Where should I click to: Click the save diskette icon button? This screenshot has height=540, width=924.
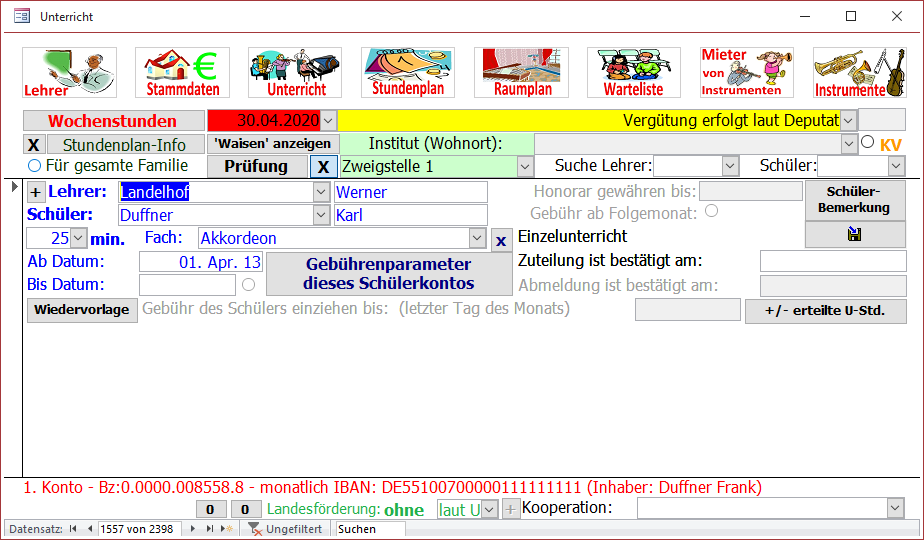click(x=855, y=235)
